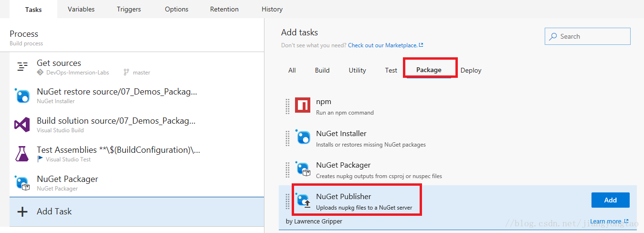Filter tasks by Build category
The height and width of the screenshot is (233, 644).
pos(322,70)
